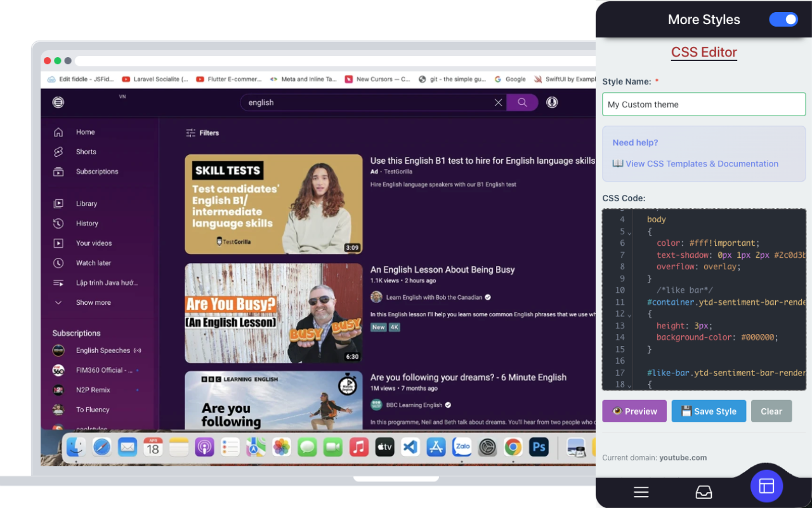Open Your videos in the sidebar

tap(94, 243)
